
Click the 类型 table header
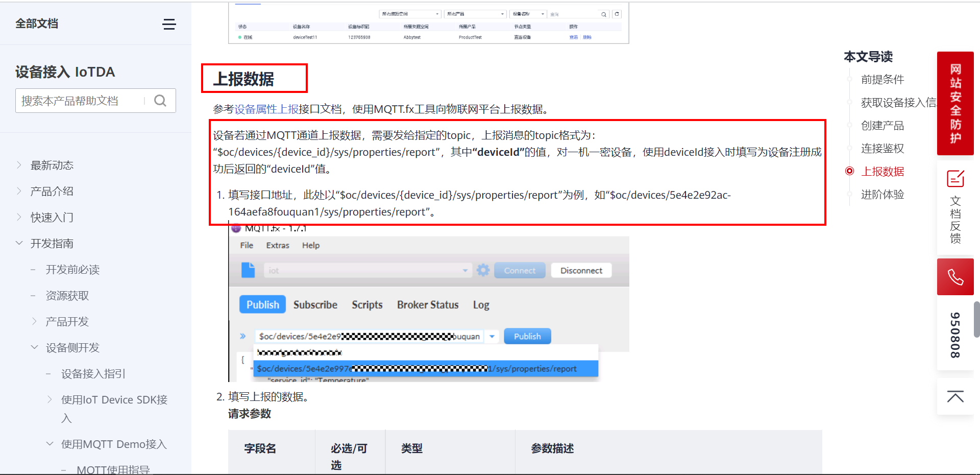pyautogui.click(x=412, y=448)
